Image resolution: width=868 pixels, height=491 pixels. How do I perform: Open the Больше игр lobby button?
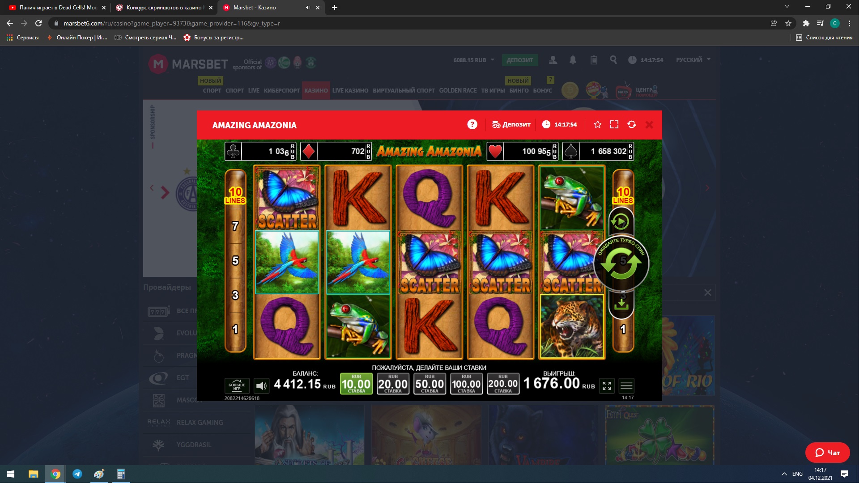(237, 385)
